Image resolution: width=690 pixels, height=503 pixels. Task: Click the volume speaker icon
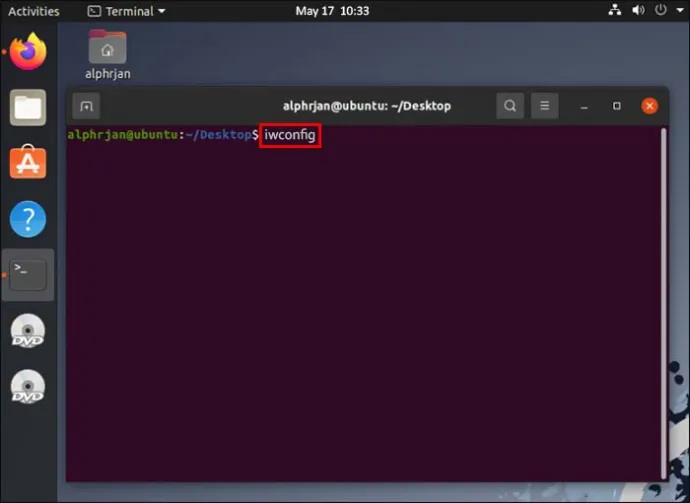click(638, 10)
